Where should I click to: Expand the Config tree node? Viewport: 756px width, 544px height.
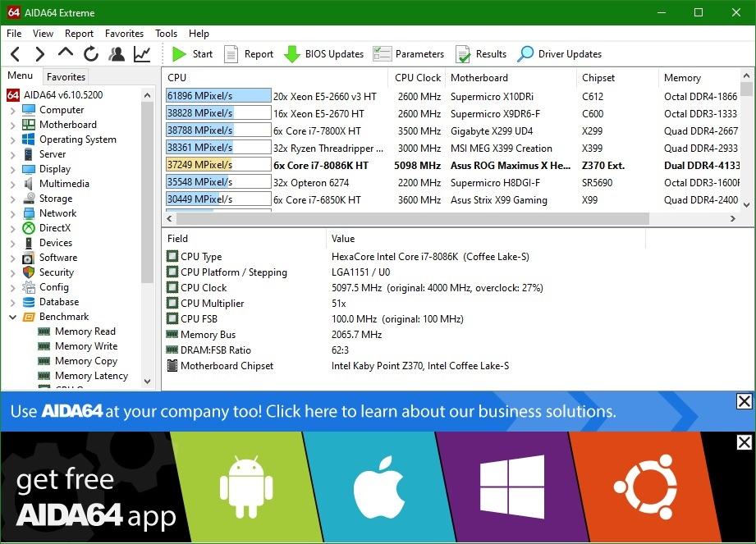coord(12,287)
